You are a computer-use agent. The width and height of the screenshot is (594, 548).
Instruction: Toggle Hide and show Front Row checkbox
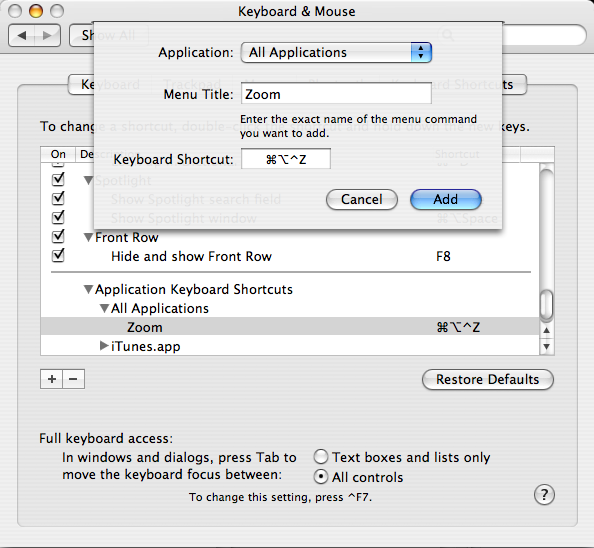pos(58,255)
